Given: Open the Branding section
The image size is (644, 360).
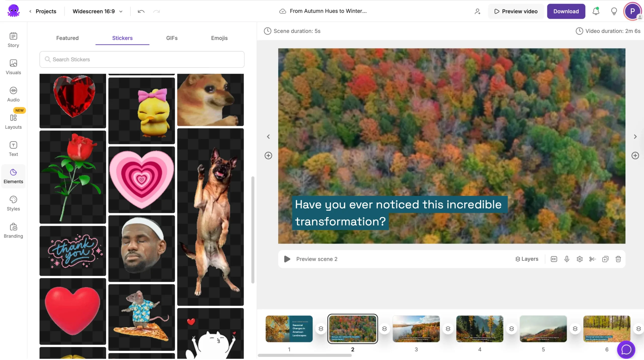Looking at the screenshot, I should (x=13, y=230).
